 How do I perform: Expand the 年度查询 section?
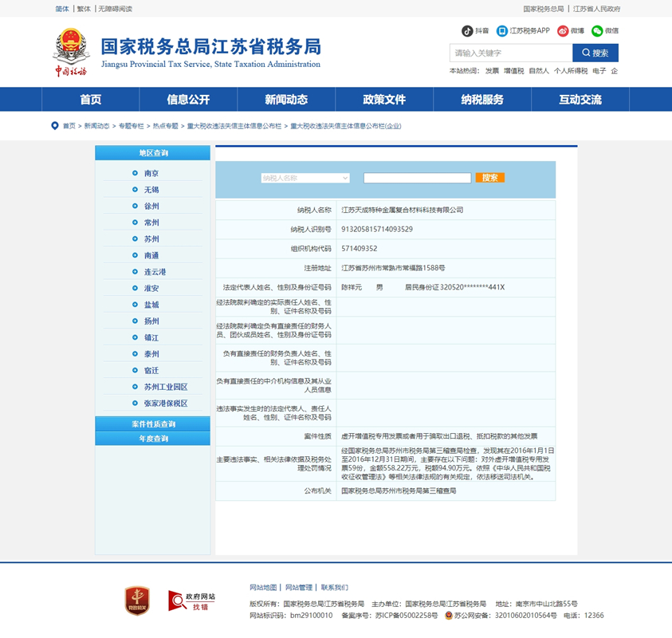(x=152, y=439)
